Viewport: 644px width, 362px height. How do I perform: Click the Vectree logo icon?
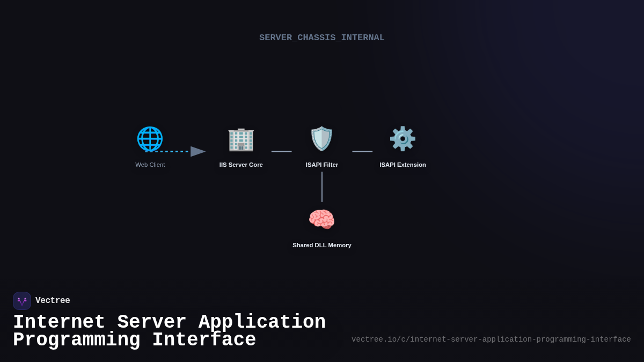coord(22,300)
